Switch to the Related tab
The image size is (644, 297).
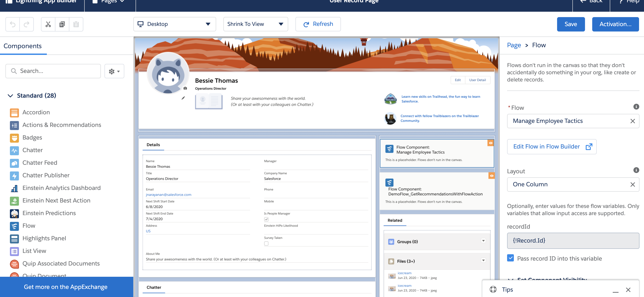point(395,220)
